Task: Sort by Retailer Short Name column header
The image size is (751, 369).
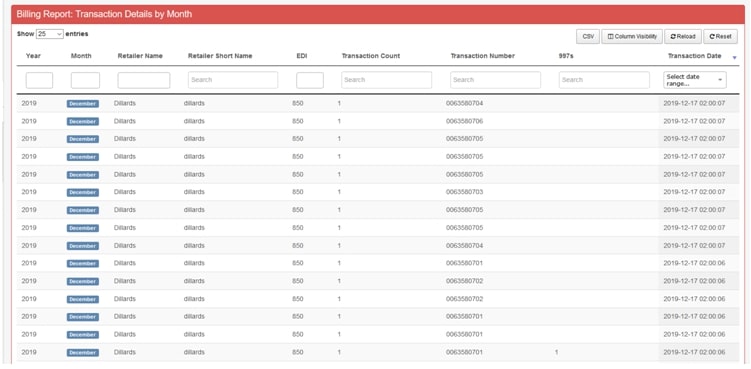Action: pyautogui.click(x=220, y=56)
